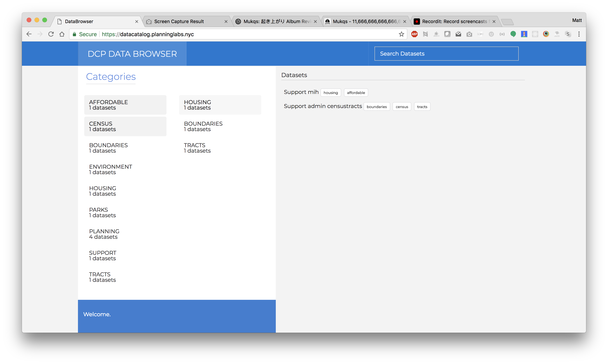Click the housing tag on Support mih
Viewport: 608px width, 364px height.
[x=330, y=92]
